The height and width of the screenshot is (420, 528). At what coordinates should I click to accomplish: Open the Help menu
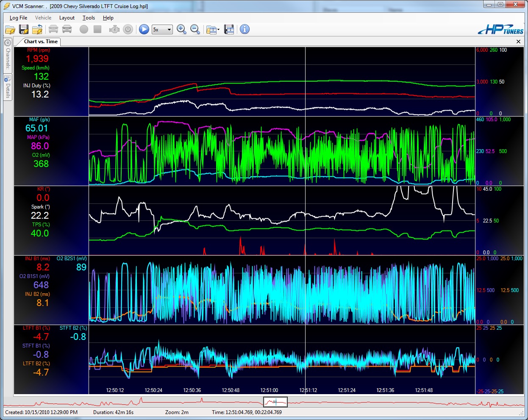[108, 18]
